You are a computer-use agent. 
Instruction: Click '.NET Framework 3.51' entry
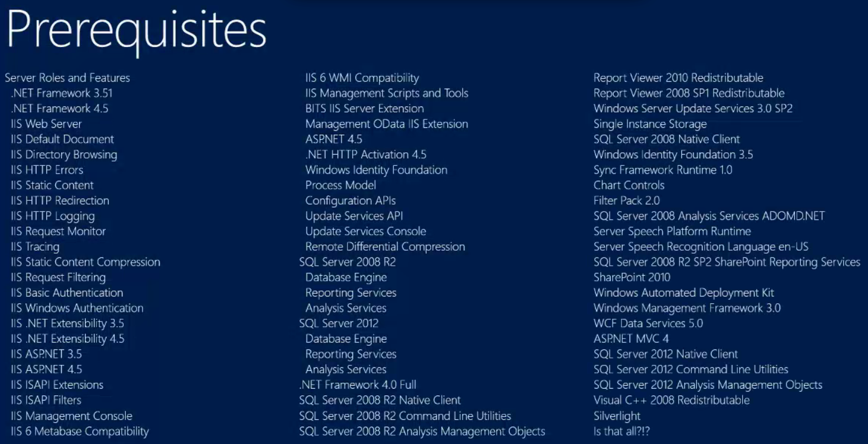point(61,93)
